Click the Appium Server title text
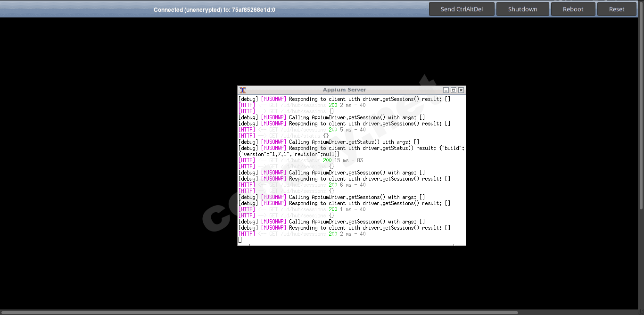 344,90
